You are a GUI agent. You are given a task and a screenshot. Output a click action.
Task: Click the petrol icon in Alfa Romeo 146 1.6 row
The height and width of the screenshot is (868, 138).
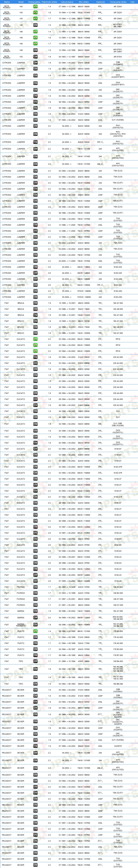(x=35, y=38)
